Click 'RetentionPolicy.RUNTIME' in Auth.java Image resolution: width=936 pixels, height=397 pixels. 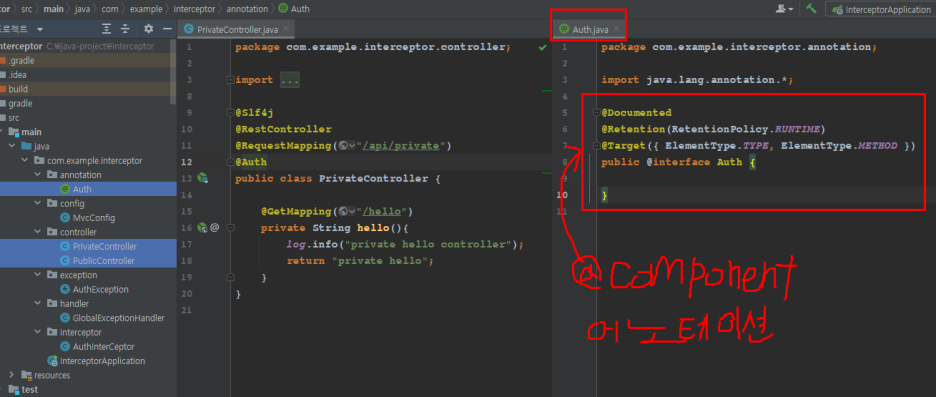point(746,129)
